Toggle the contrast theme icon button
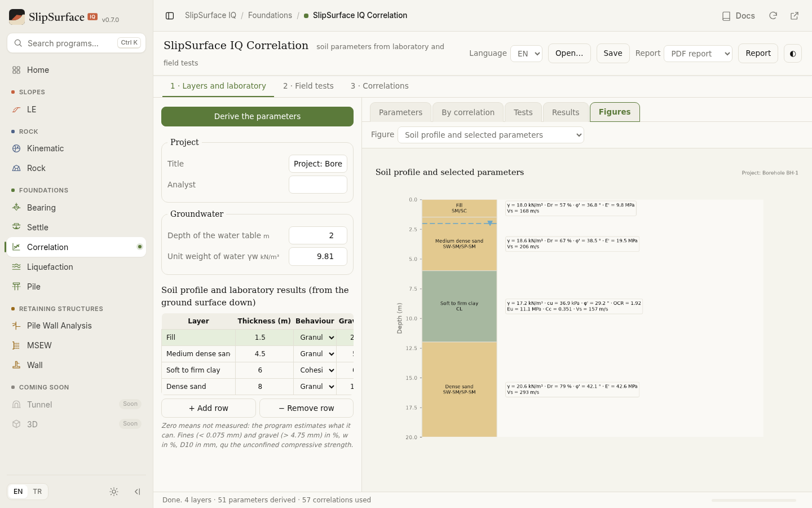This screenshot has height=508, width=812. click(x=793, y=54)
